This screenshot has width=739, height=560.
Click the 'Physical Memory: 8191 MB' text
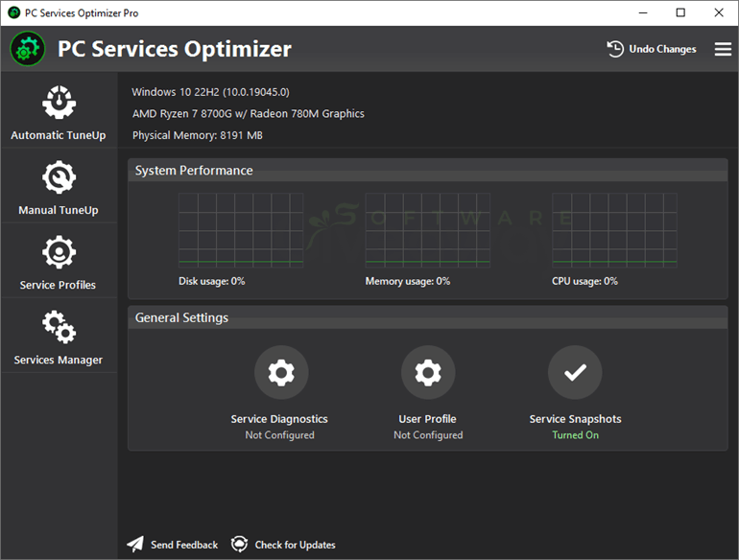[x=198, y=135]
